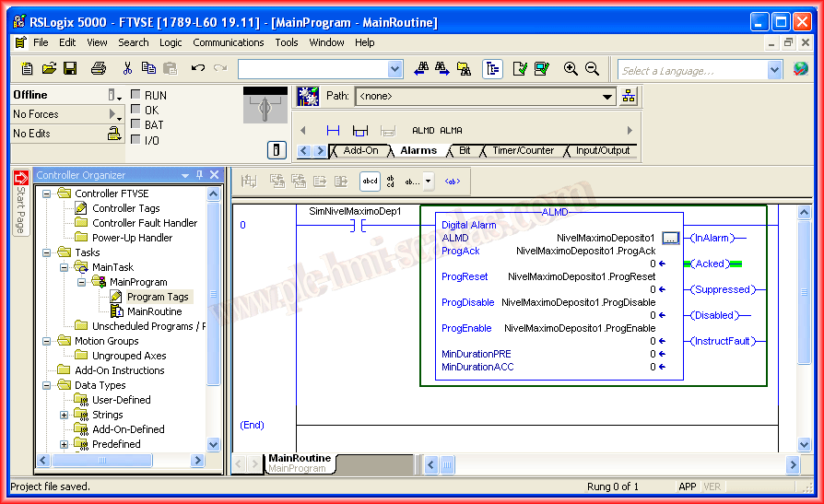Open MainRoutine in the Controller Organizer

tap(154, 311)
